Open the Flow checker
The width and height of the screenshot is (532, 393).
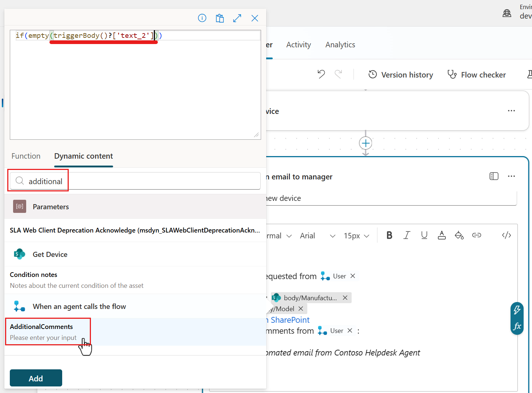(x=476, y=75)
